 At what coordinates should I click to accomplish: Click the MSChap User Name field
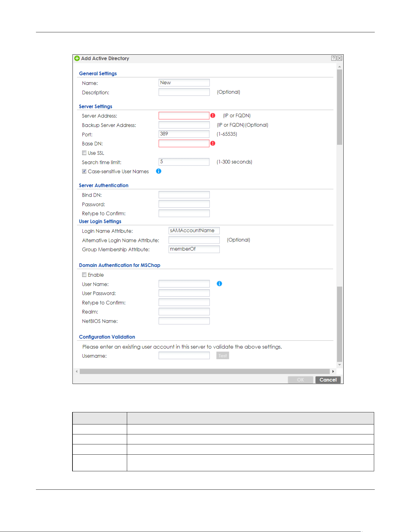[x=184, y=284]
